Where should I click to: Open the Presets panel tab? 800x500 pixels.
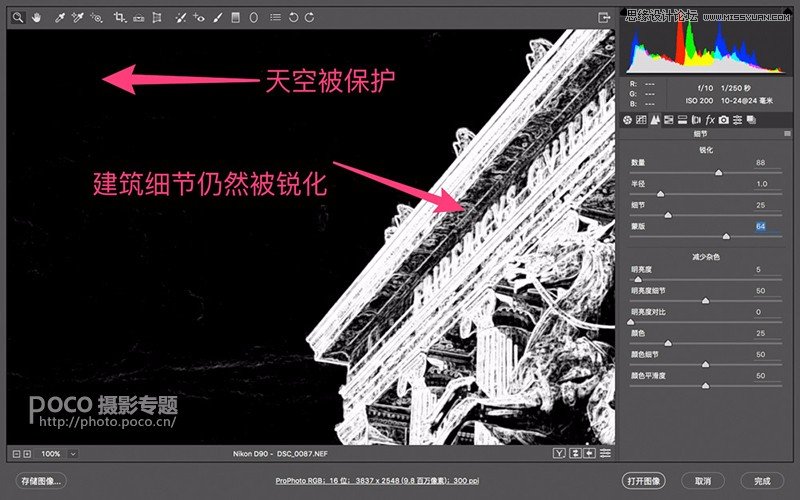point(737,120)
